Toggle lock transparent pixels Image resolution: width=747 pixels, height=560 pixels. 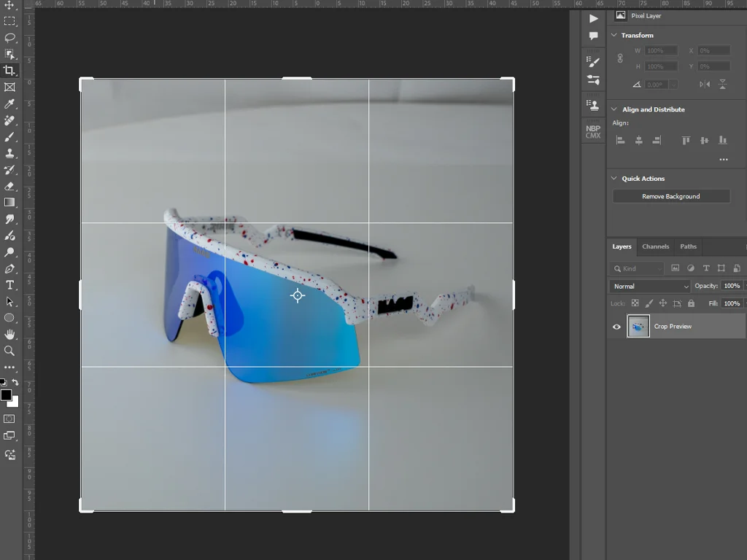coord(635,303)
